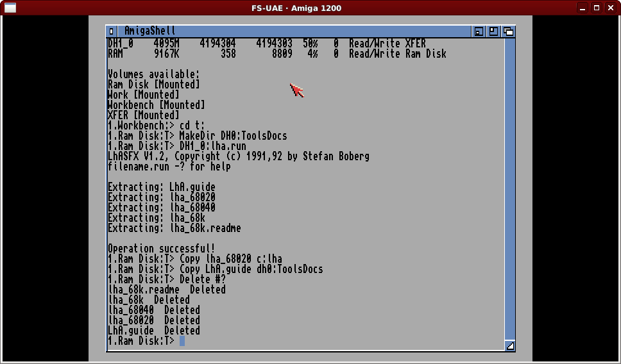Click the 'Read/Write Ram Disk' entry in RAM row
This screenshot has height=364, width=621.
[x=398, y=53]
